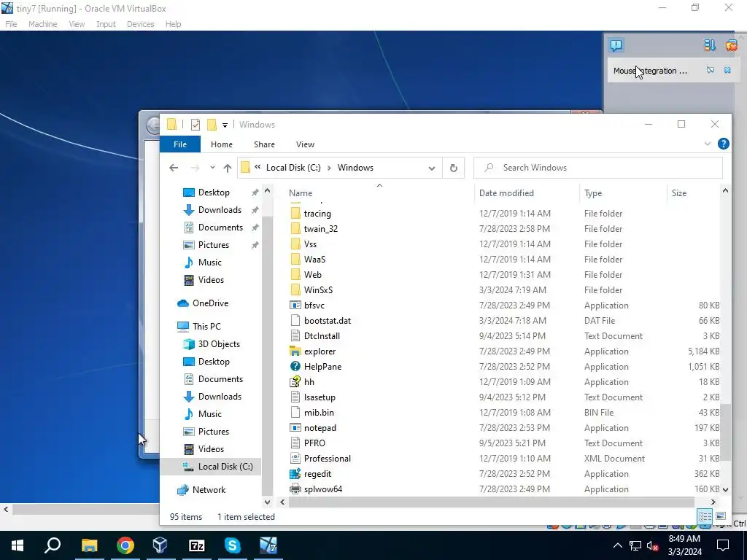The width and height of the screenshot is (747, 560).
Task: Open taskbar Search magnifier
Action: coord(53,545)
